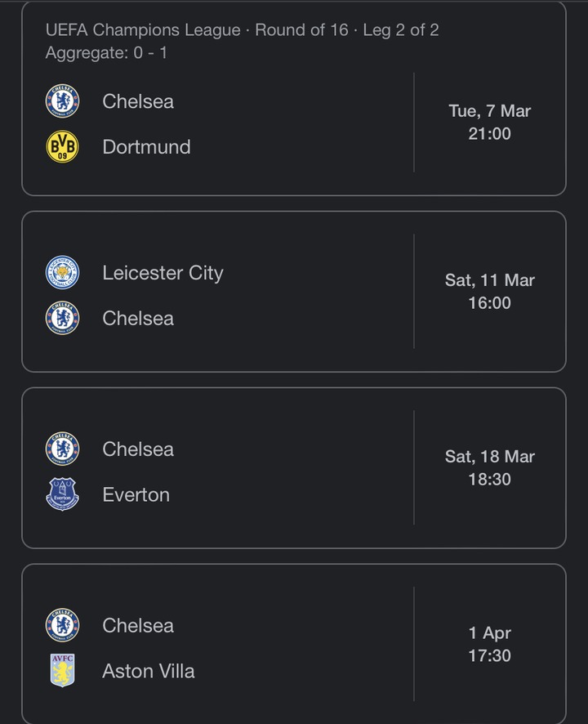Open the Dortmund team name link
This screenshot has width=588, height=724.
click(146, 147)
